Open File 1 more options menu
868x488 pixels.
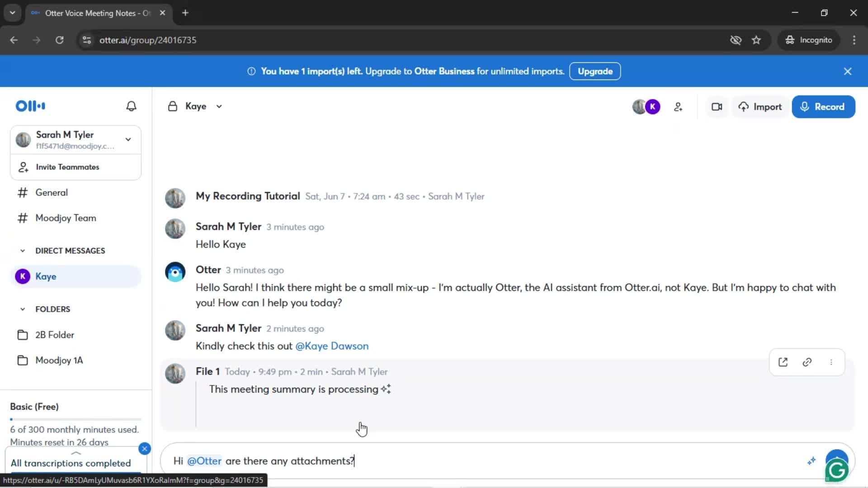[831, 362]
